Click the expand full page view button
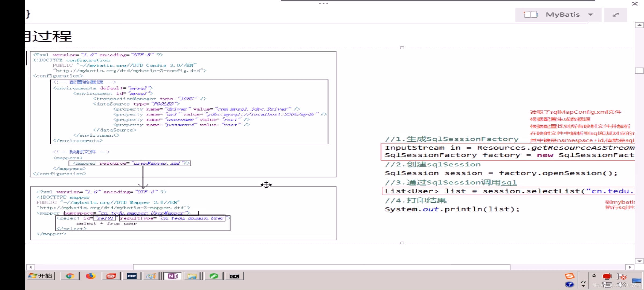644x290 pixels. pyautogui.click(x=616, y=15)
